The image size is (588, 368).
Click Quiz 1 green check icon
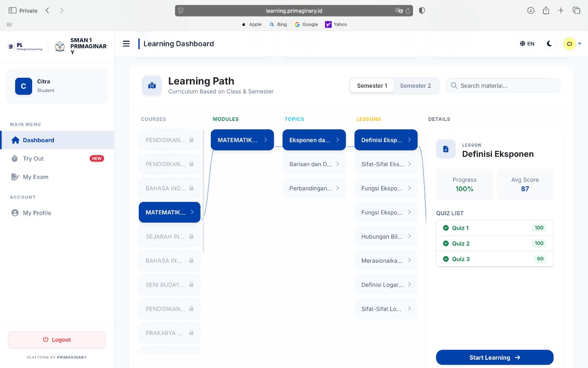pos(446,228)
